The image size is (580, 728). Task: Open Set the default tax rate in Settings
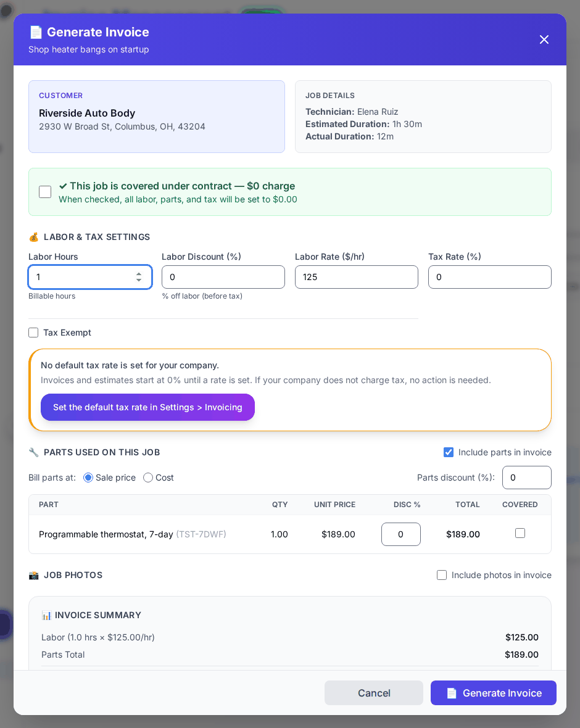(147, 407)
